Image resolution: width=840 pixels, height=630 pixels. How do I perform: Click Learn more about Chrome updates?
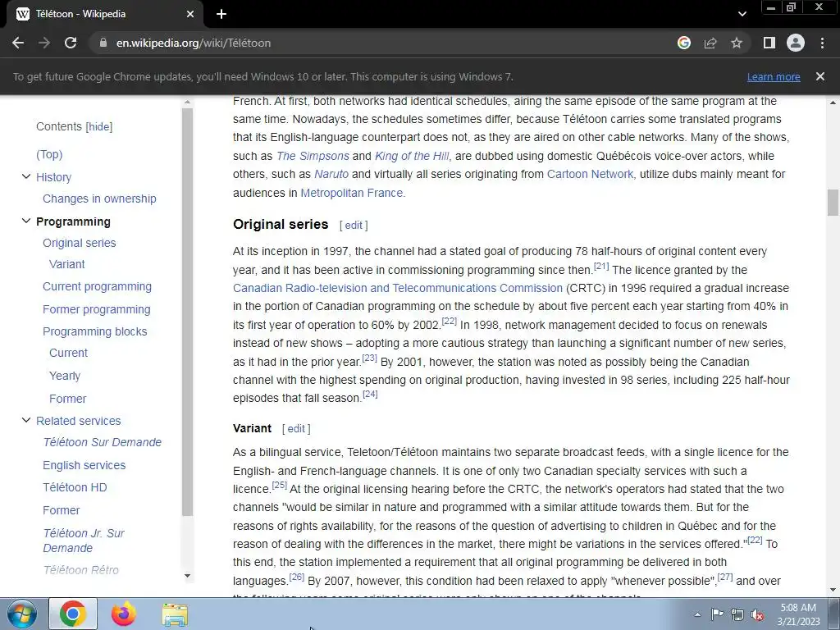point(774,76)
